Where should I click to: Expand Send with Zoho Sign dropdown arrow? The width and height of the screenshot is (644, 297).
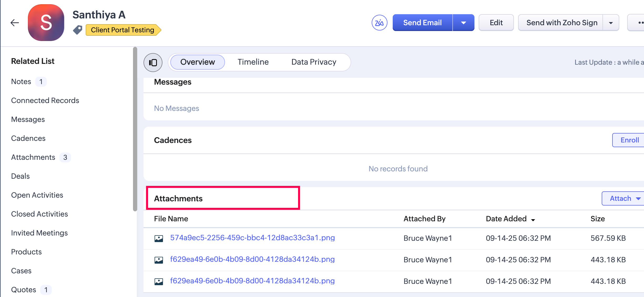coord(611,23)
